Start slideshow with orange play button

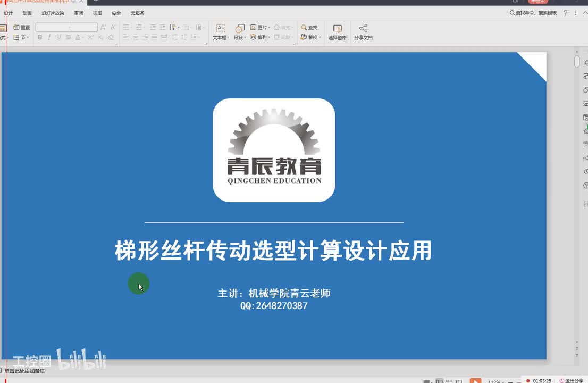(475, 380)
